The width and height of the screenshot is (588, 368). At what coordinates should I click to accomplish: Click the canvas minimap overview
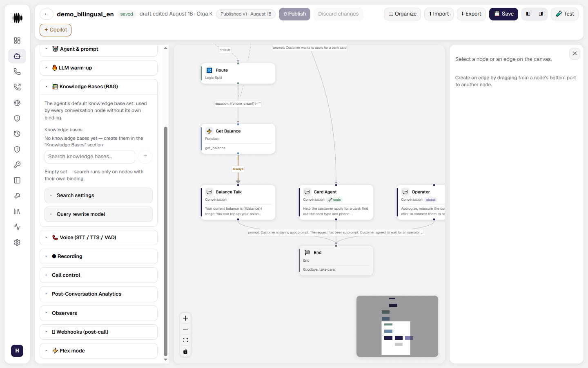[x=397, y=326]
